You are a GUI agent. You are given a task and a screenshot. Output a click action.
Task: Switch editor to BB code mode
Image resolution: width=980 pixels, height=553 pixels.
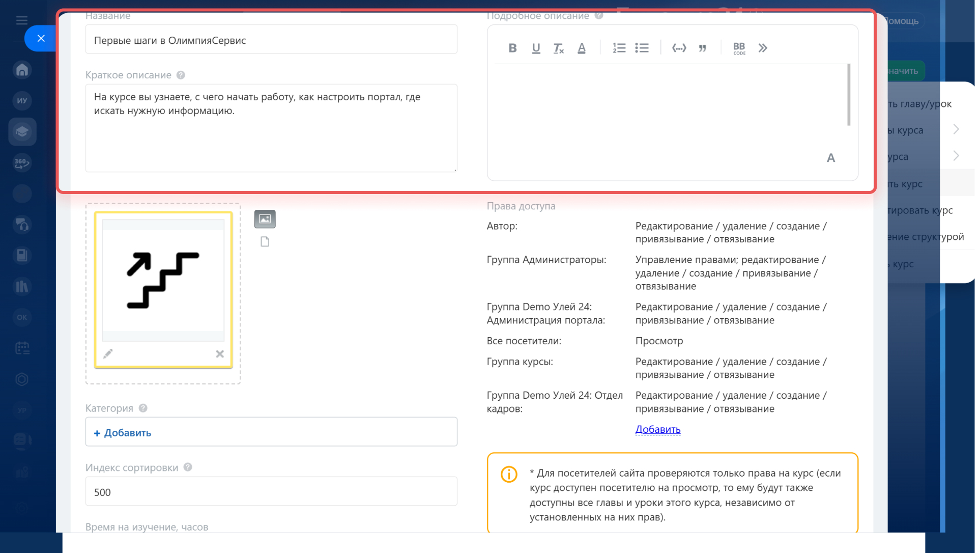click(739, 48)
